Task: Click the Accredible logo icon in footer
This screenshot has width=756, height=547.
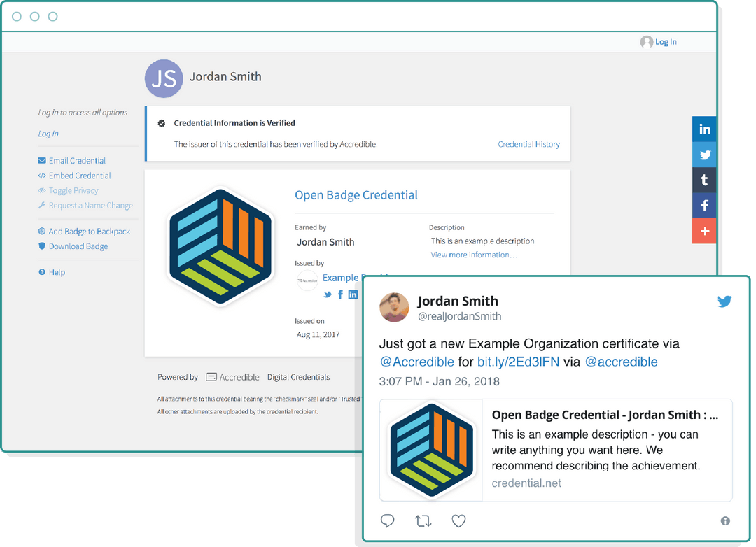Action: point(211,377)
